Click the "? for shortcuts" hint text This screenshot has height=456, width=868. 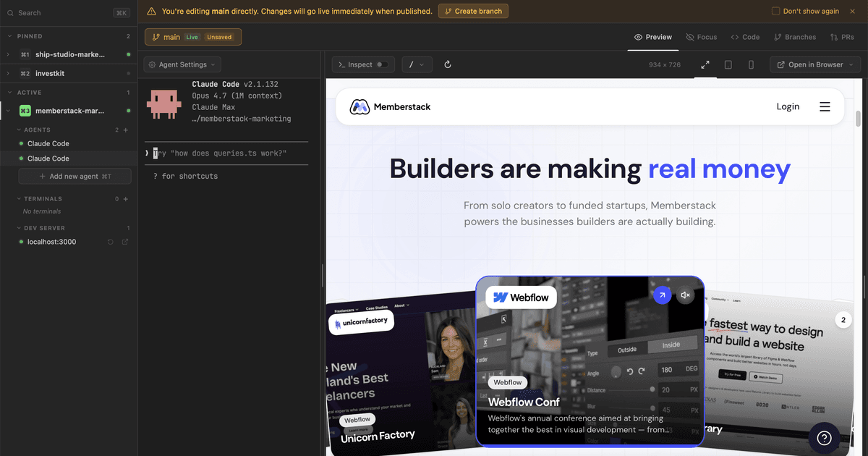185,176
